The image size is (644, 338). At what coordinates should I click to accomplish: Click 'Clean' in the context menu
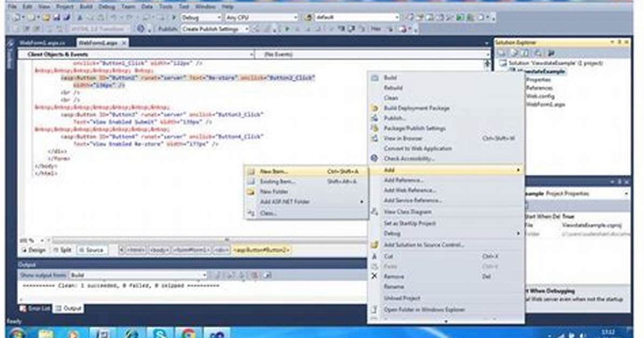446,98
